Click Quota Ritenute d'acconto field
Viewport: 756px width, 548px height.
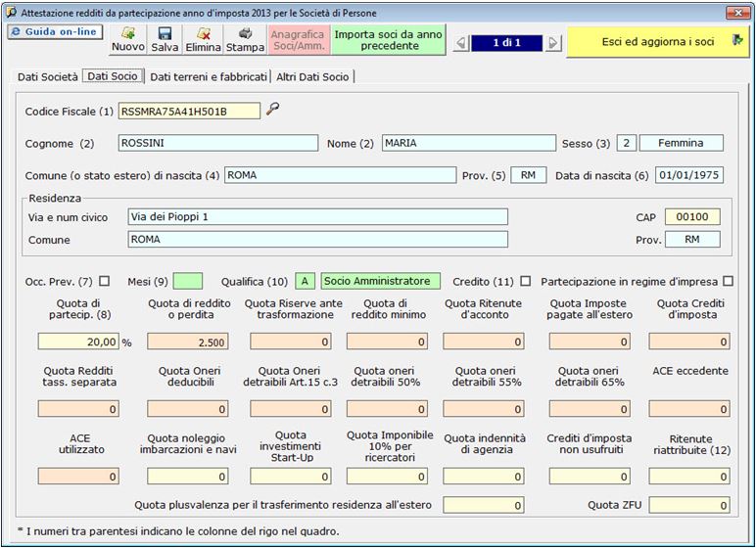coord(484,342)
